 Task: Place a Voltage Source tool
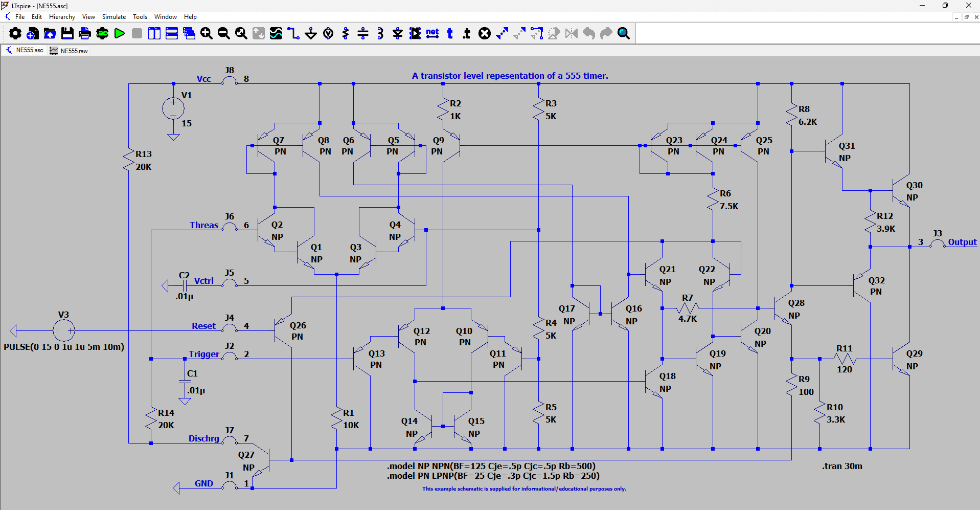328,34
